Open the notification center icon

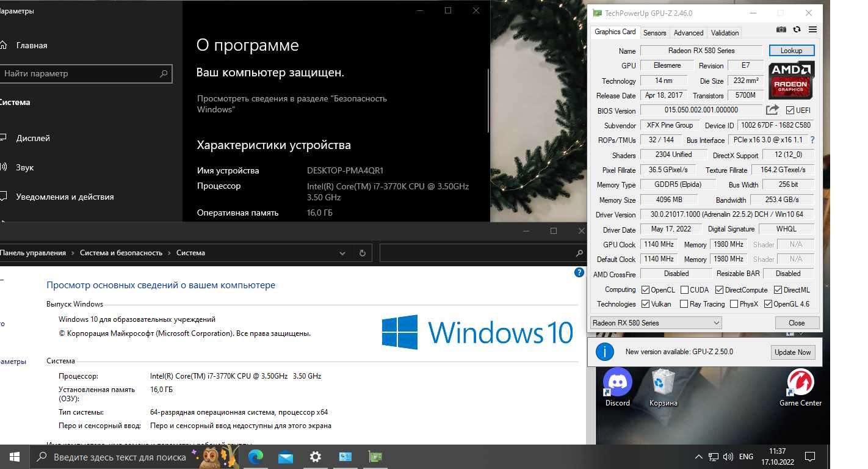click(810, 457)
